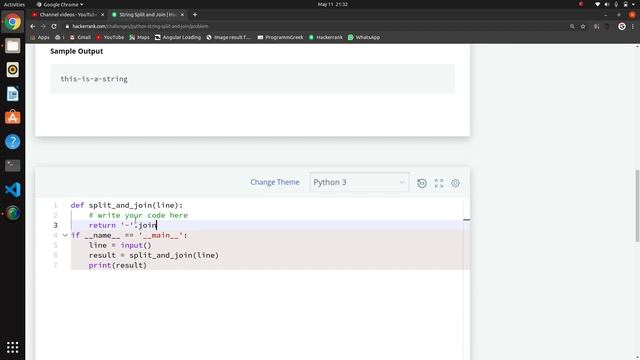The height and width of the screenshot is (360, 640).
Task: Open Apps bookmark shortcut
Action: click(x=40, y=37)
